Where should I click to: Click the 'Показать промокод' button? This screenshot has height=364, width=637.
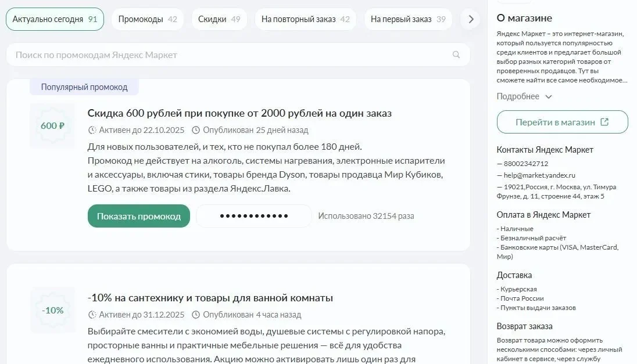(138, 215)
